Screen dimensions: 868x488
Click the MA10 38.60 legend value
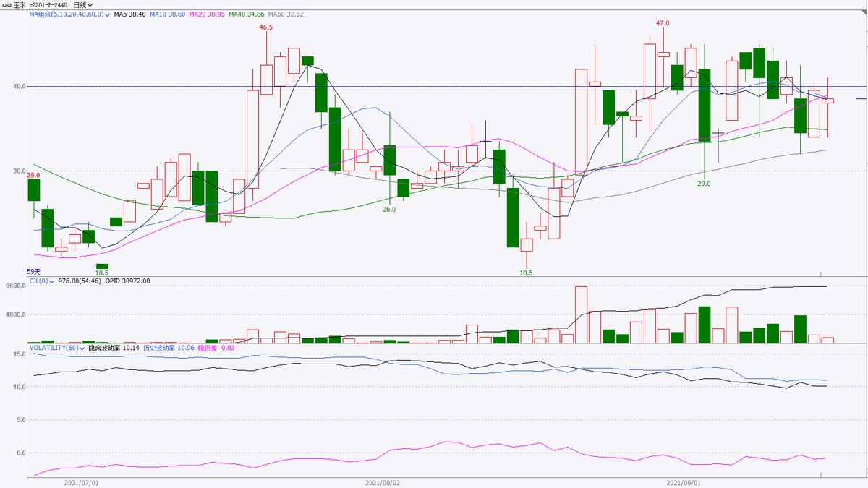point(167,14)
